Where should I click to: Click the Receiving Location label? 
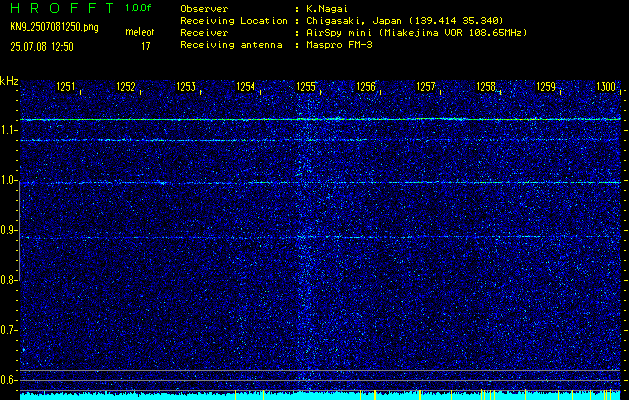tap(234, 20)
